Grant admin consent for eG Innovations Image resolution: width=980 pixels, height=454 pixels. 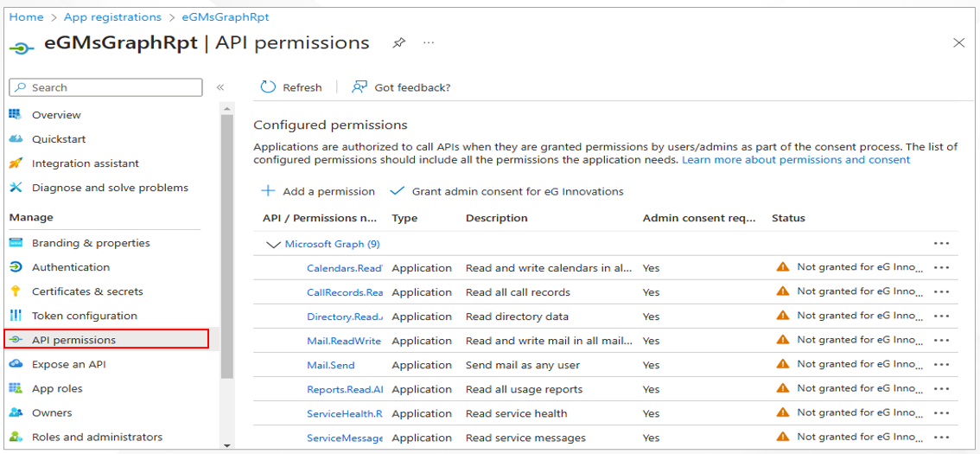coord(506,191)
